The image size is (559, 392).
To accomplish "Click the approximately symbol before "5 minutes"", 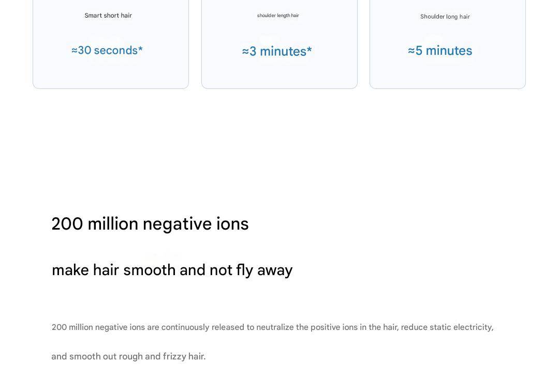I will click(x=411, y=51).
